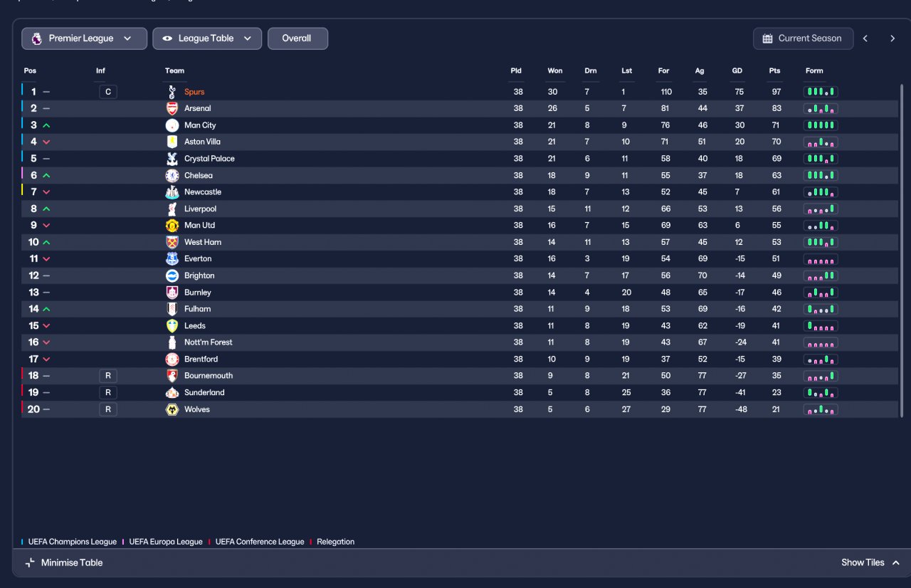Click the Arsenal club badge

point(172,108)
